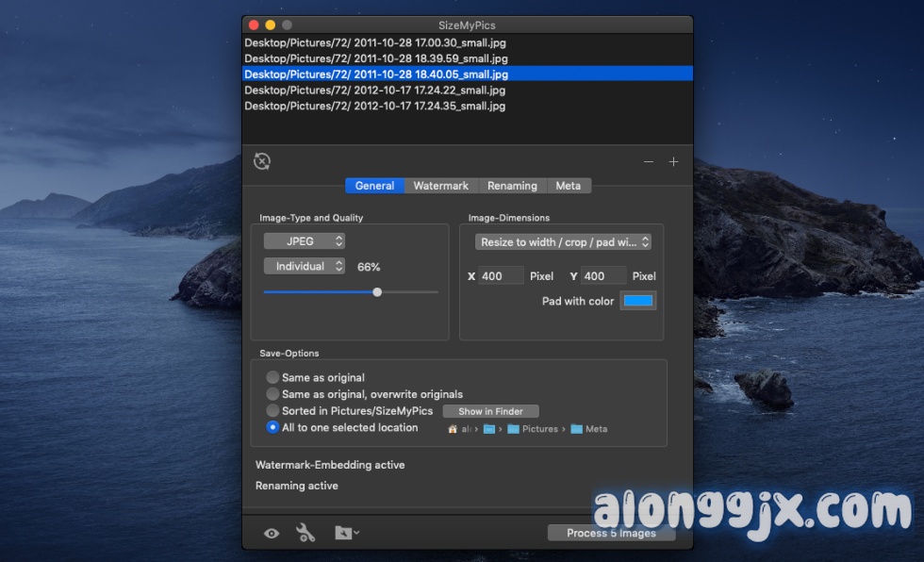Click the Pad with color swatch
Image resolution: width=924 pixels, height=562 pixels.
tap(637, 300)
